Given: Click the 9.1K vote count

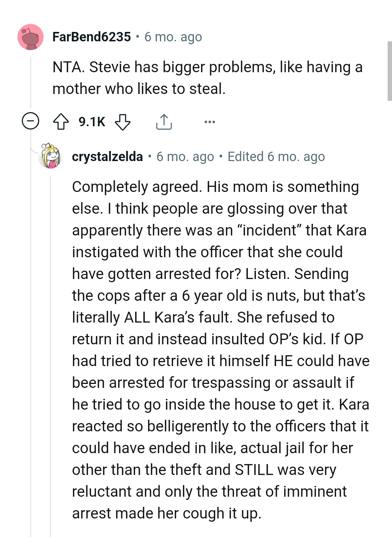Looking at the screenshot, I should coord(91,122).
